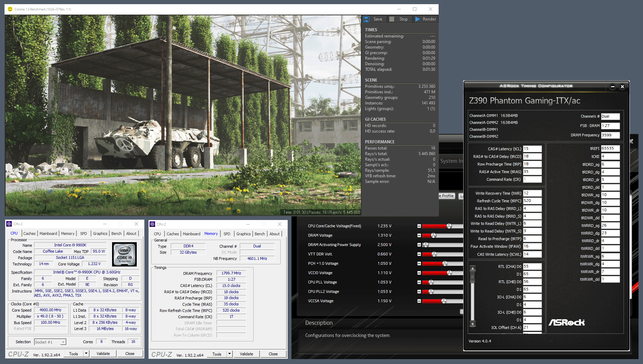Click the Intel Core i9 logo
The image size is (643, 364).
point(125,254)
